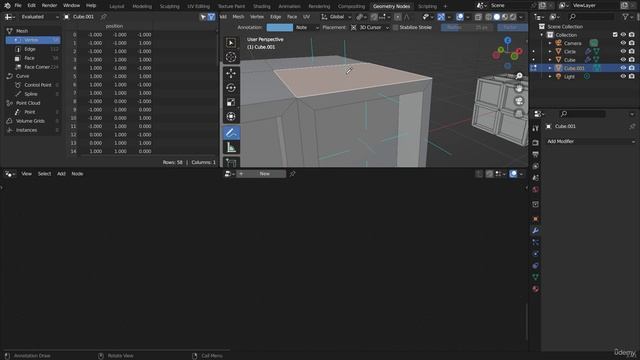
Task: Open the Tool properties tab
Action: (x=536, y=129)
